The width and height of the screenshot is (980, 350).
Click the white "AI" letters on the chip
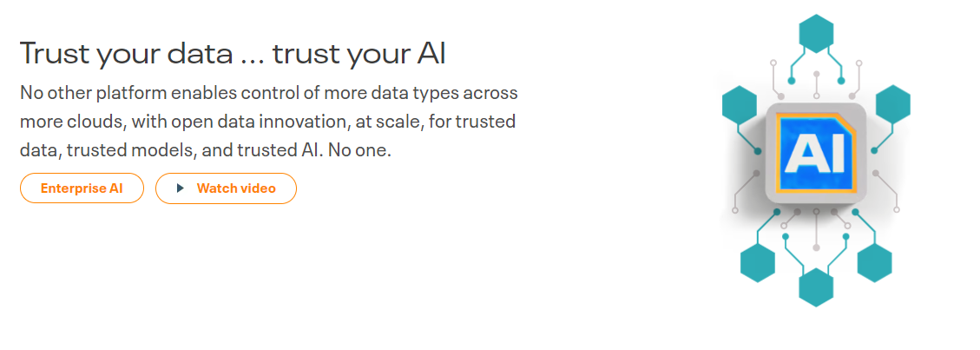point(812,155)
